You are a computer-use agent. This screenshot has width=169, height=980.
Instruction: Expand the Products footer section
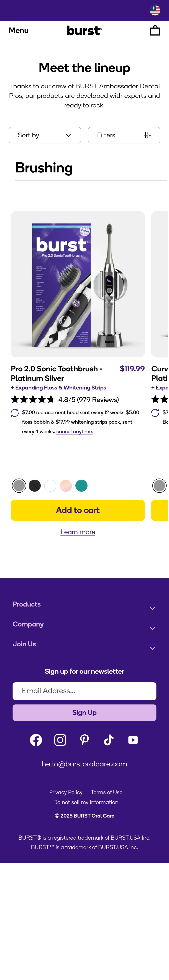click(x=84, y=605)
